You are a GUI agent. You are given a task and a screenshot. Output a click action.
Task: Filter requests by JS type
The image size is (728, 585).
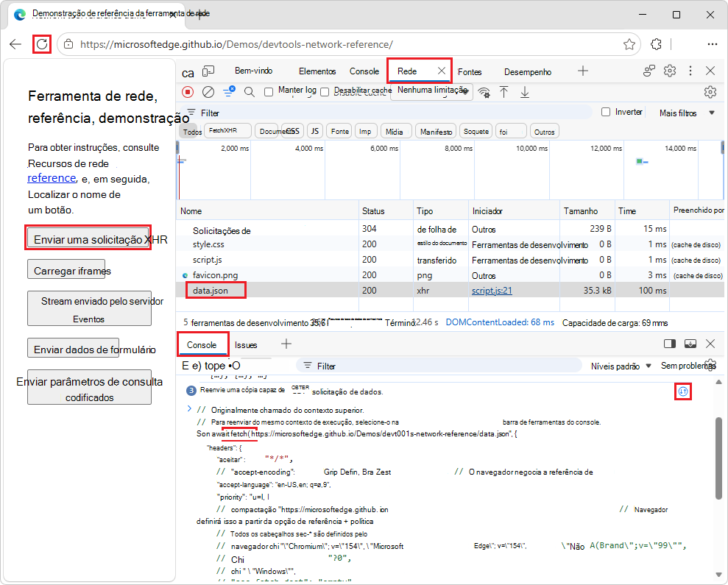(315, 131)
